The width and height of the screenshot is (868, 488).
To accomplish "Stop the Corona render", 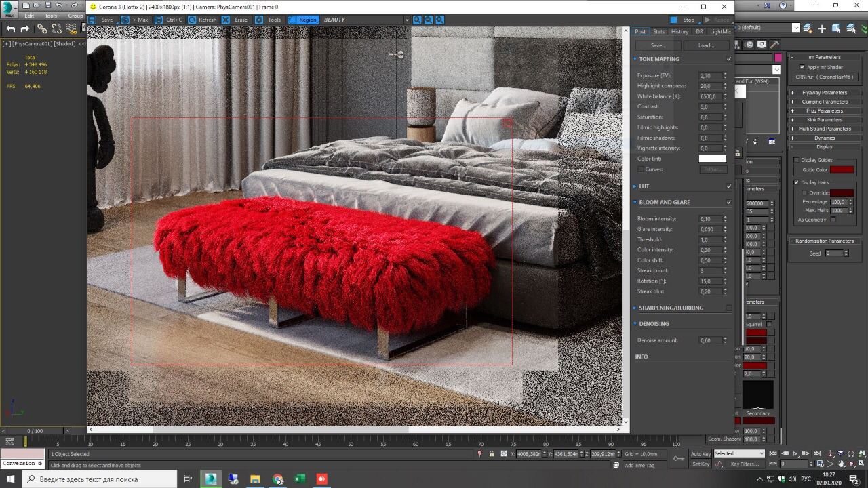I will [683, 20].
